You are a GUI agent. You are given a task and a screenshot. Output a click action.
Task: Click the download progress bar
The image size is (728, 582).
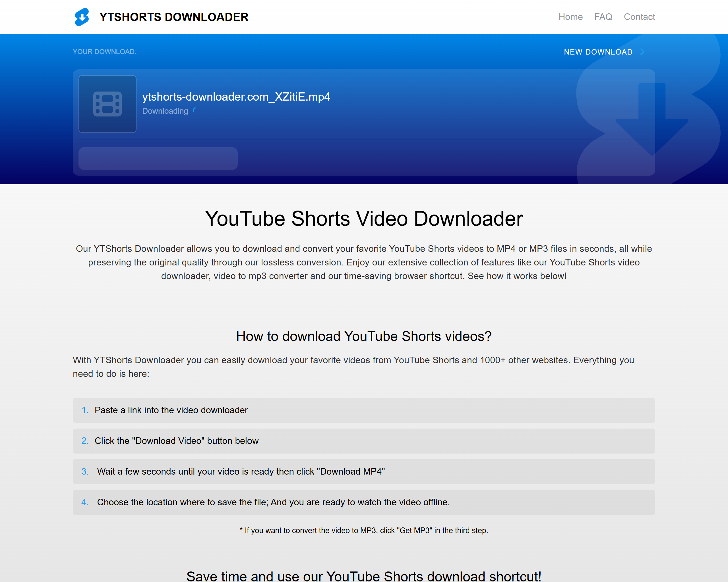(x=158, y=159)
